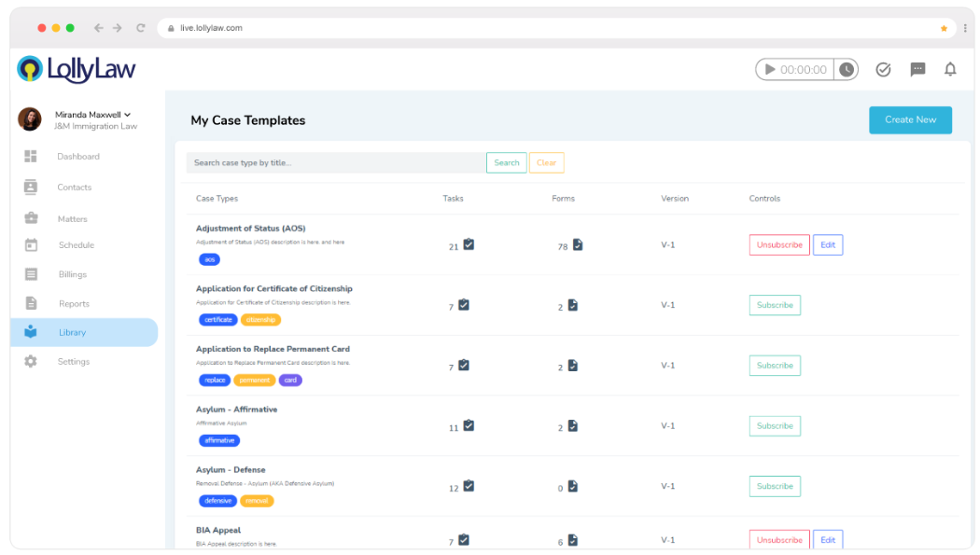This screenshot has height=555, width=980.
Task: Click the 'defensive' tag
Action: pyautogui.click(x=217, y=501)
